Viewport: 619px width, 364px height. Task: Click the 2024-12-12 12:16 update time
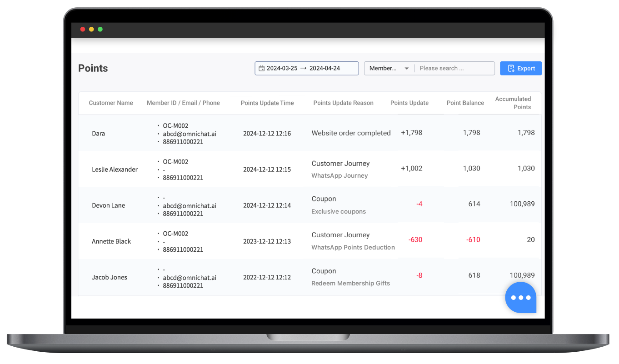tap(267, 134)
